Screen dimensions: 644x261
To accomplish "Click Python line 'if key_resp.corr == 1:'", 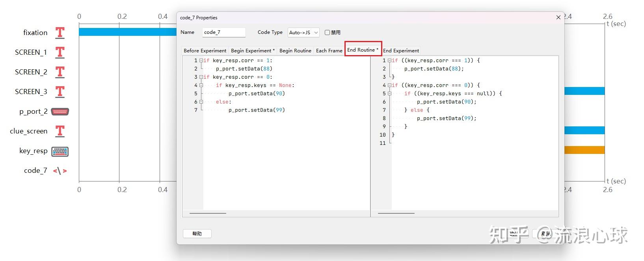I will pos(238,61).
